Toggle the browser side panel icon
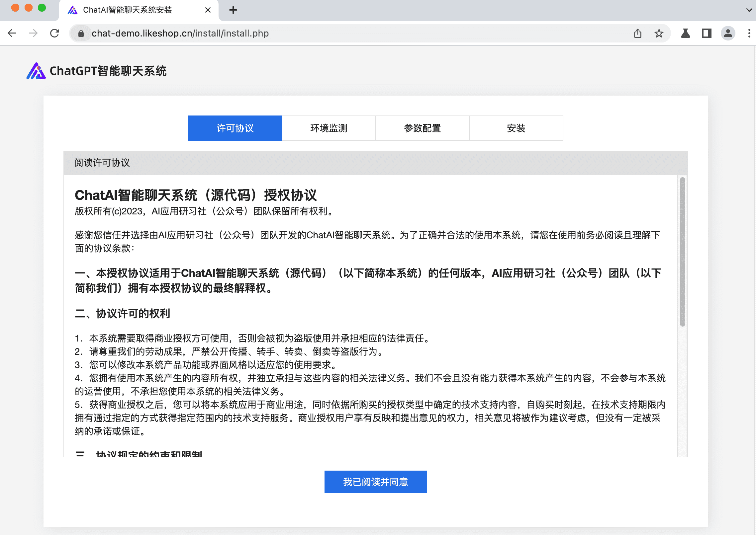 (707, 33)
